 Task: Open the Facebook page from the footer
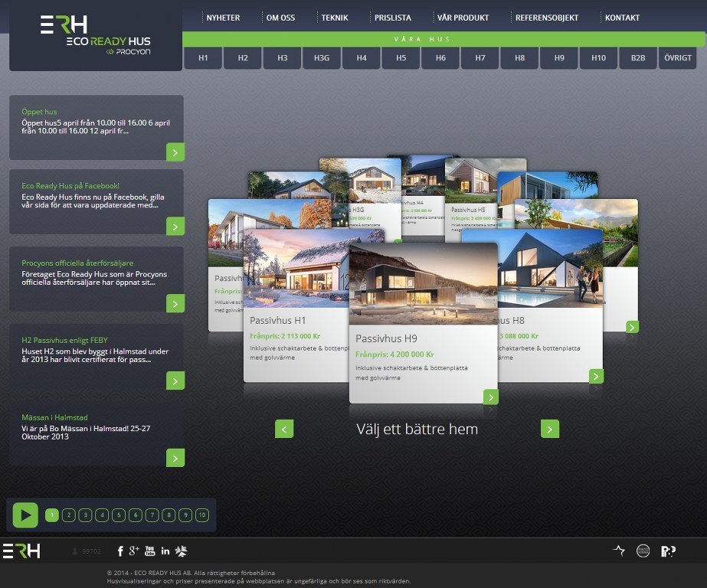(120, 551)
